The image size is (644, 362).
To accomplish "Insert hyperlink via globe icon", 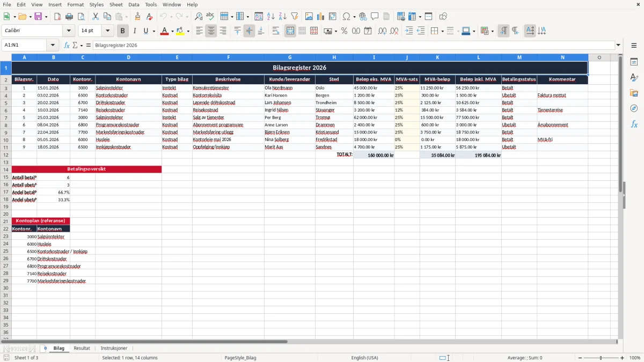I will [x=363, y=17].
